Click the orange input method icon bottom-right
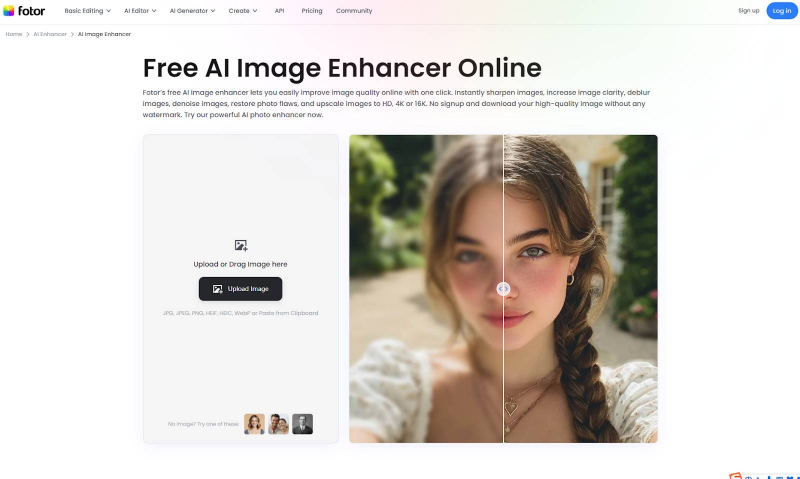Screen dimensions: 800x479 (735, 475)
